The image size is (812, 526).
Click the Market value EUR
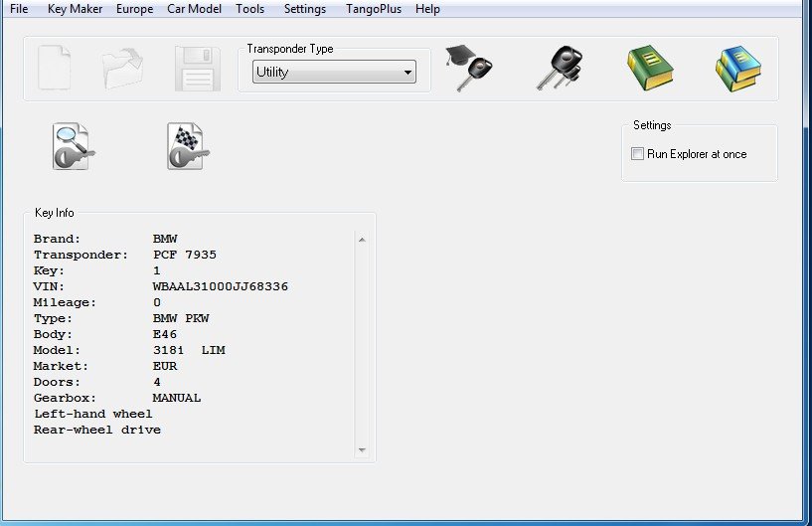165,366
